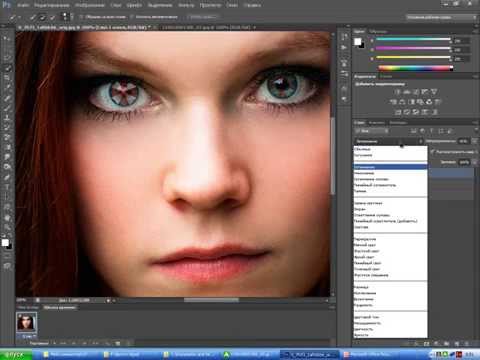The width and height of the screenshot is (480, 360).
Task: Click the Windows 'пуск' Start button
Action: 16,355
